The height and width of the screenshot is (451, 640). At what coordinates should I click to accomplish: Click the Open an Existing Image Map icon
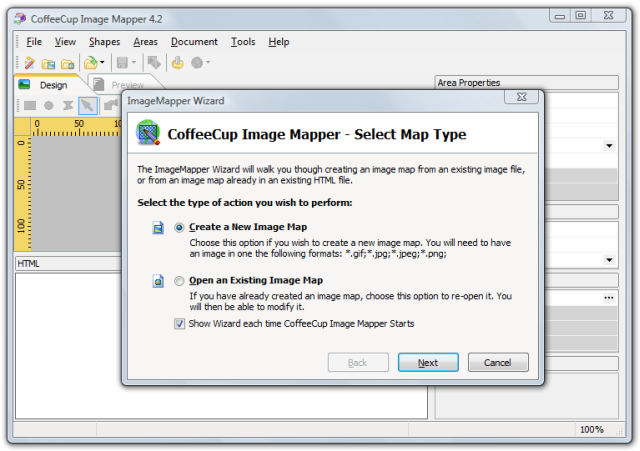tap(158, 281)
